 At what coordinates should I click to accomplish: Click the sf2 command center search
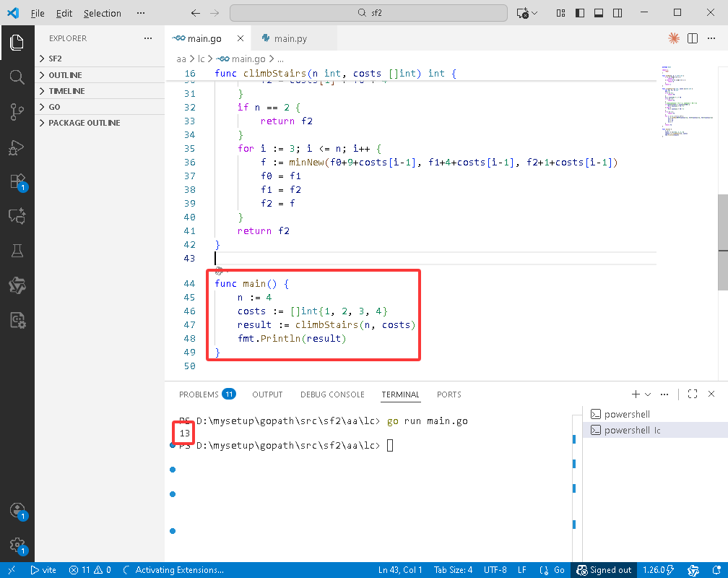pyautogui.click(x=368, y=13)
